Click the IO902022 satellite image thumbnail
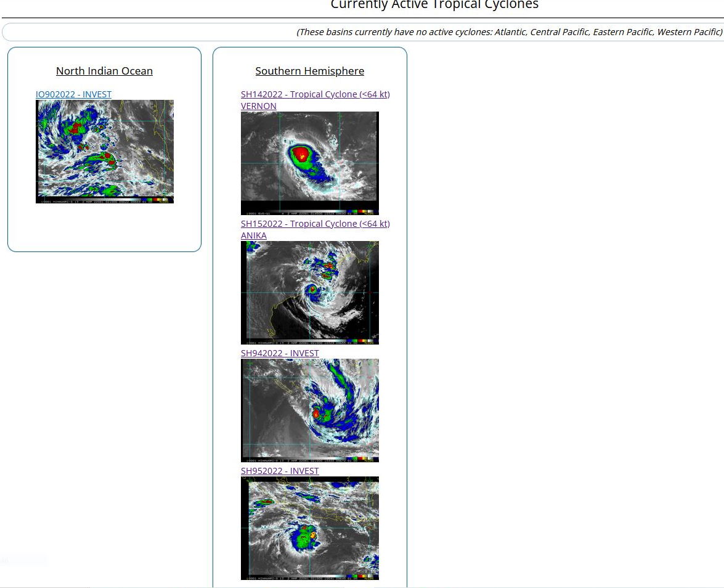The height and width of the screenshot is (588, 724). (x=105, y=151)
